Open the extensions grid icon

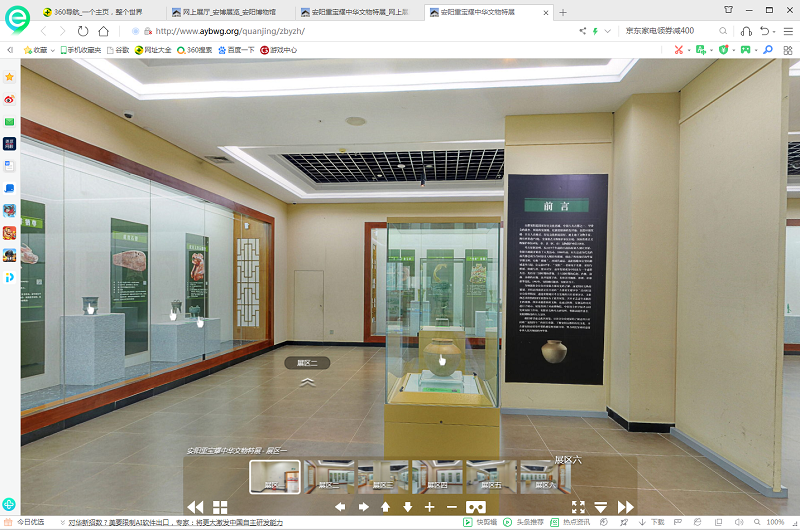click(x=788, y=50)
